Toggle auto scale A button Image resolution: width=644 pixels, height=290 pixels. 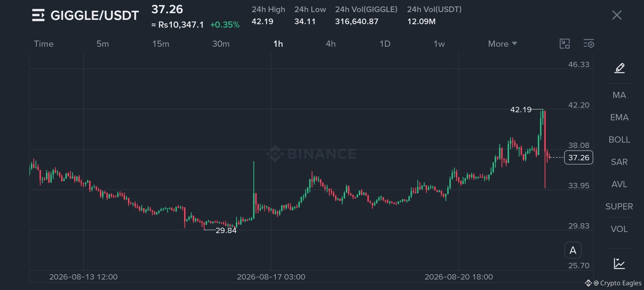coord(573,250)
